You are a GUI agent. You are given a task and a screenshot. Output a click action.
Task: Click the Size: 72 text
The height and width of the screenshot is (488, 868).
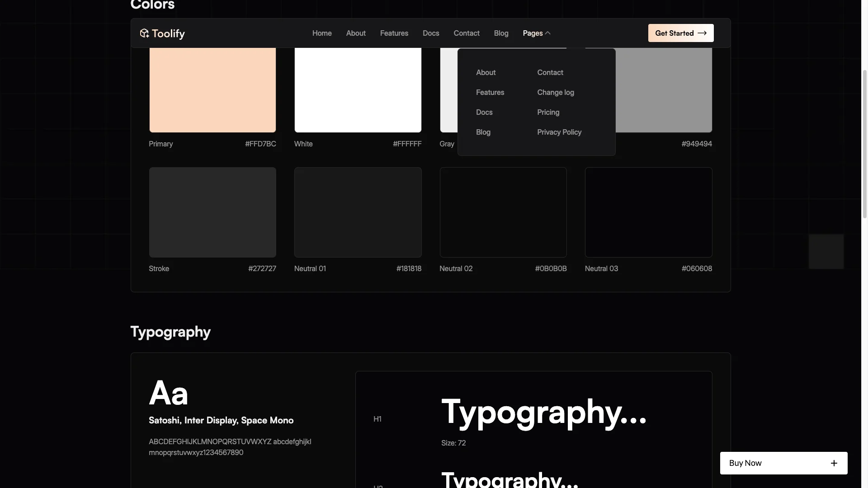click(453, 443)
